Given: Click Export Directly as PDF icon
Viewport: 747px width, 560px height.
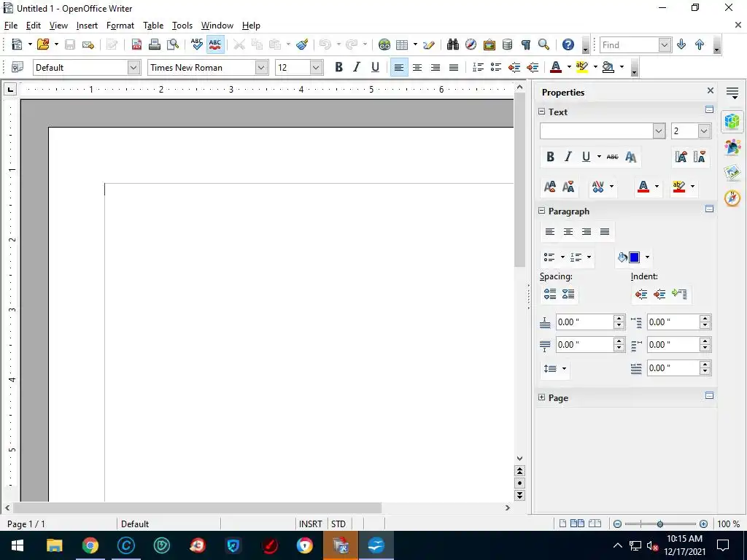Looking at the screenshot, I should (136, 44).
